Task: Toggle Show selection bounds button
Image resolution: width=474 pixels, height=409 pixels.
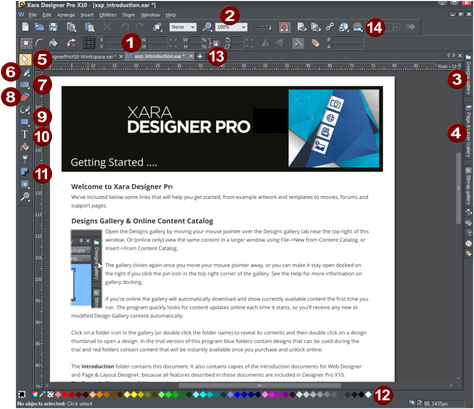Action: (x=26, y=43)
